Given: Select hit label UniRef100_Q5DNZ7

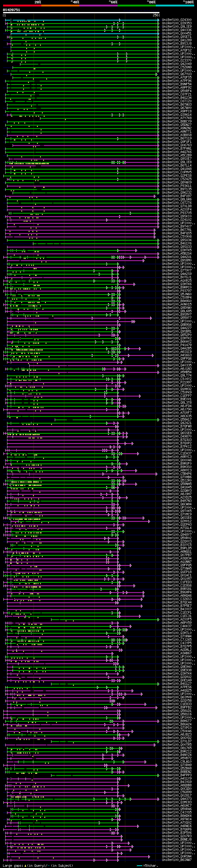Looking at the screenshot, I should click(177, 125).
